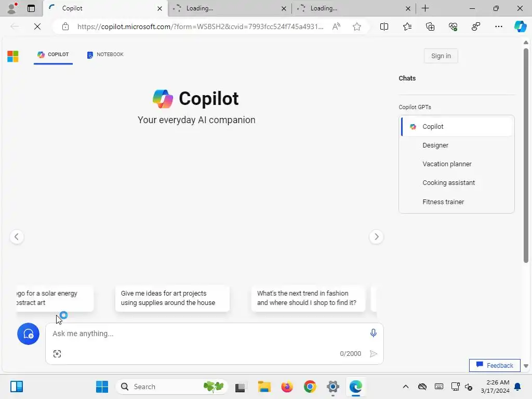Show next suggestions with right chevron
The width and height of the screenshot is (532, 399).
376,237
